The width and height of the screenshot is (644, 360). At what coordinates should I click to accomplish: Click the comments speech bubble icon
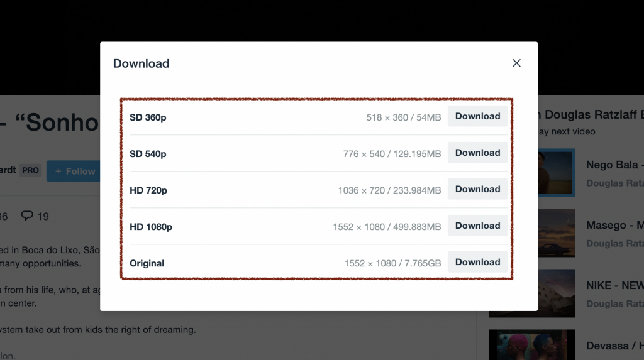(27, 216)
